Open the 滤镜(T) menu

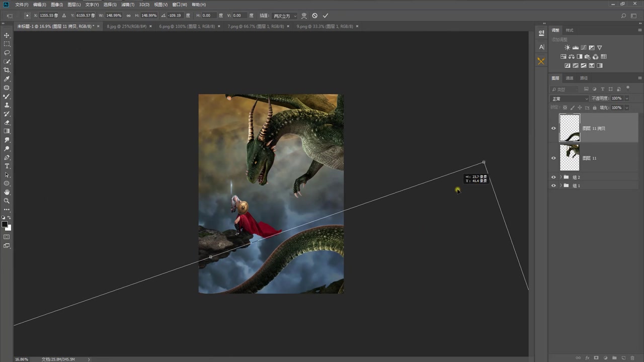(x=128, y=5)
